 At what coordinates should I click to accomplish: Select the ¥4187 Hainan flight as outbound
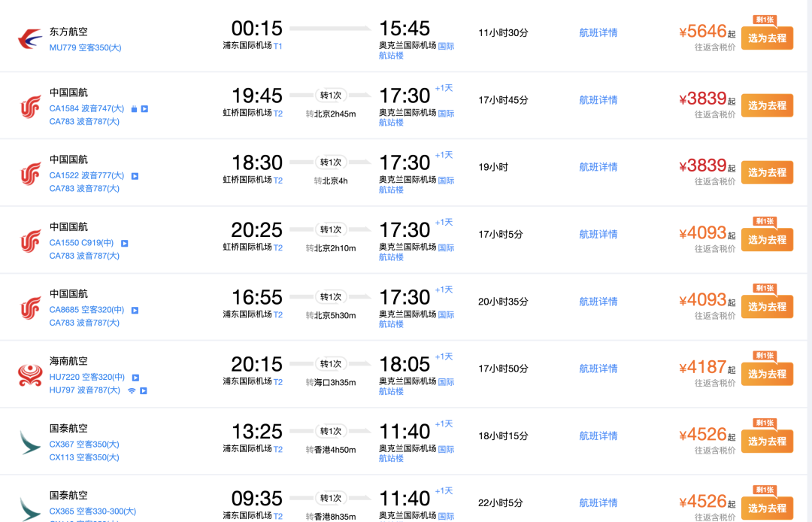pos(767,374)
